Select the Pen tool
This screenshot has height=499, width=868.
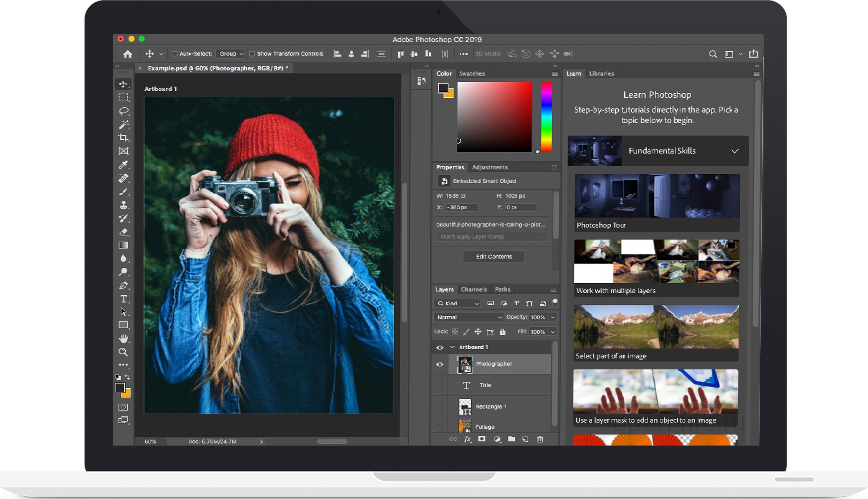[x=123, y=285]
